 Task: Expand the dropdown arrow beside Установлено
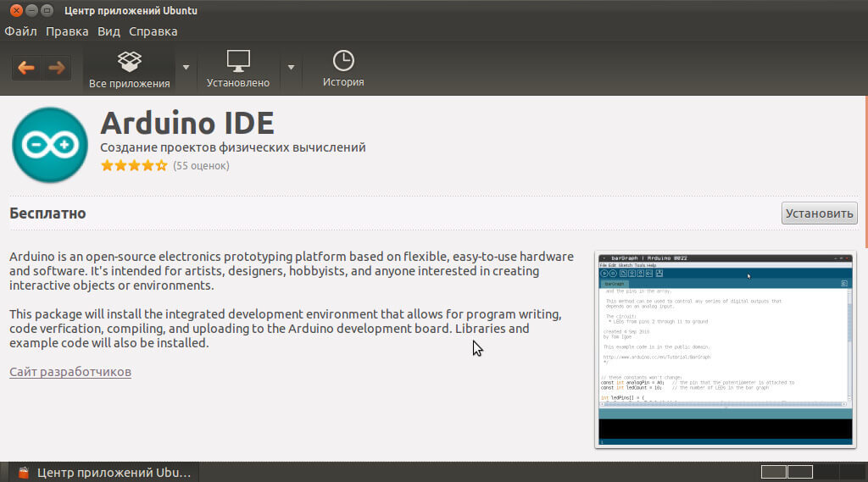[292, 68]
